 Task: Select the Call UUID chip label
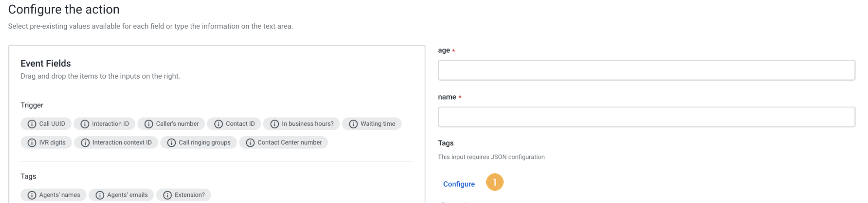[52, 124]
